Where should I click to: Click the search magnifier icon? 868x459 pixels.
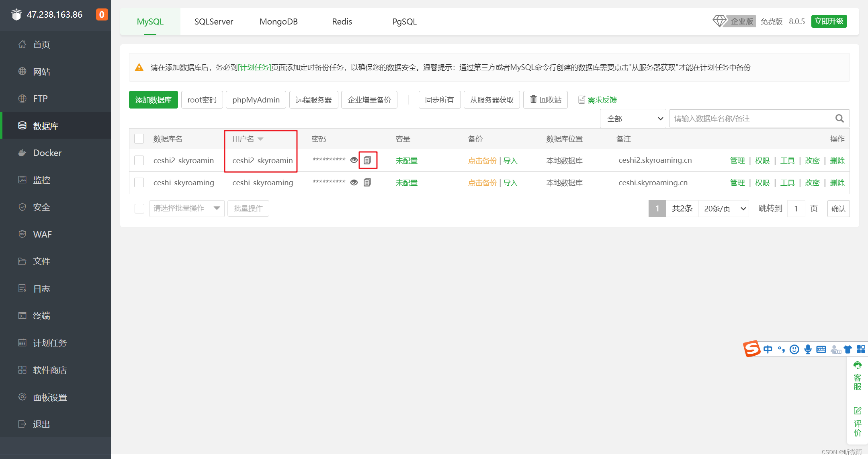click(839, 119)
